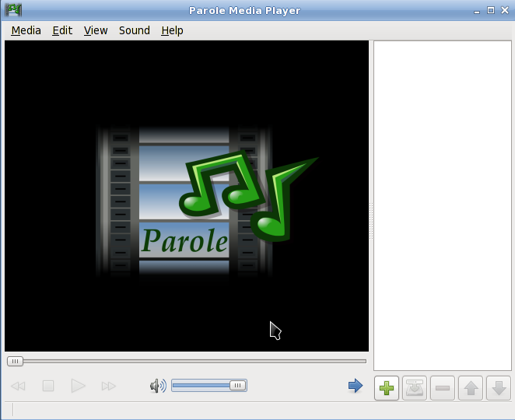
Task: Open the Edit menu
Action: tap(62, 30)
